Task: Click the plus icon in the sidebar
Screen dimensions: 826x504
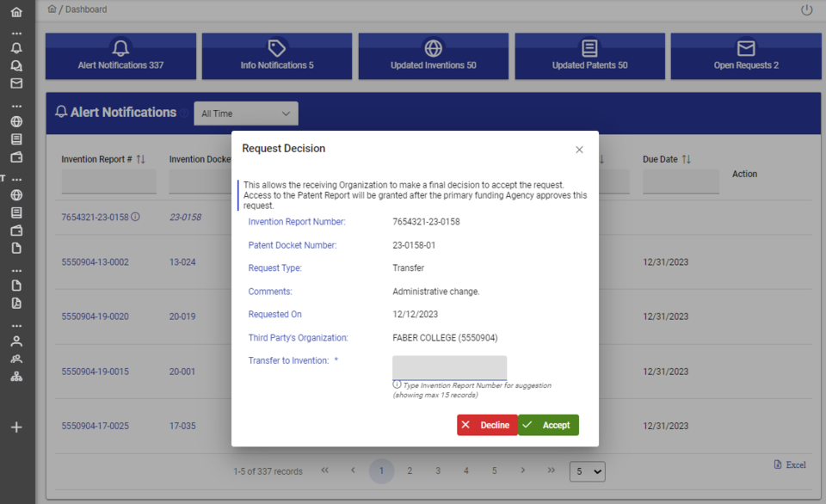Action: tap(17, 426)
